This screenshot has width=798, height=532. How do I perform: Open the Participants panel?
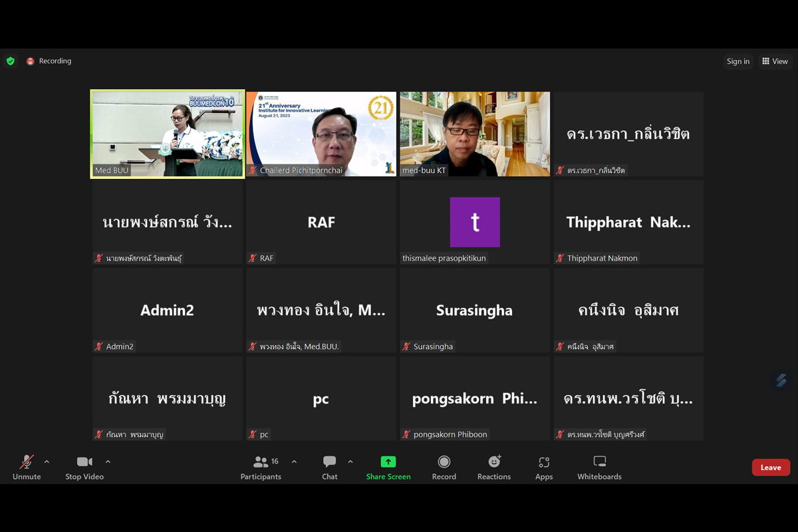coord(261,467)
